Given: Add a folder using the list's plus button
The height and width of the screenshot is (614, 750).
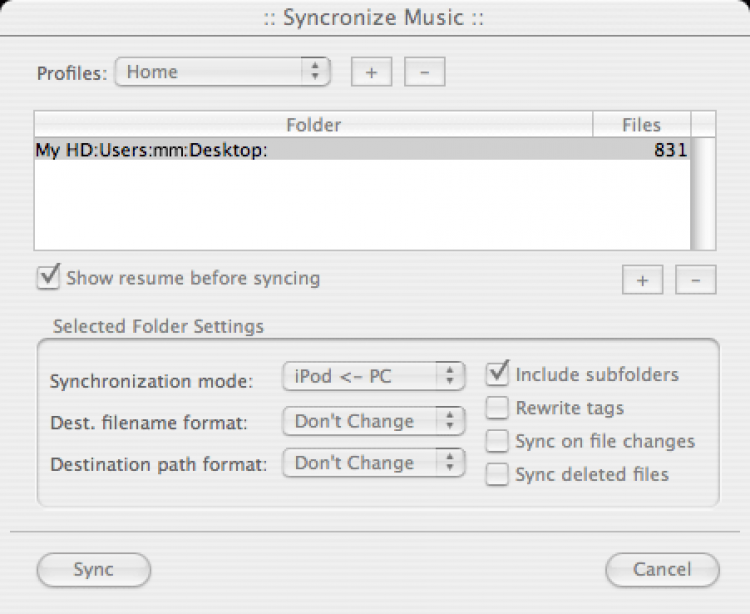Looking at the screenshot, I should (x=642, y=281).
